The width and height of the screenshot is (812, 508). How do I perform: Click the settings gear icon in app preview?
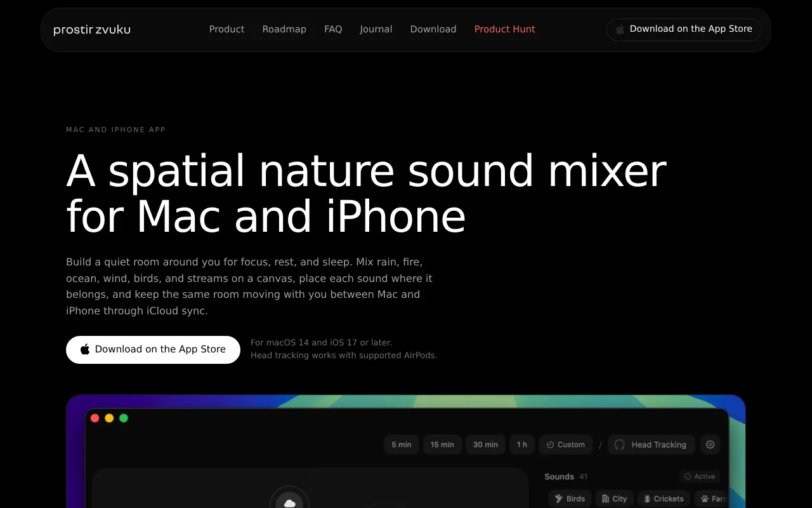[x=710, y=444]
